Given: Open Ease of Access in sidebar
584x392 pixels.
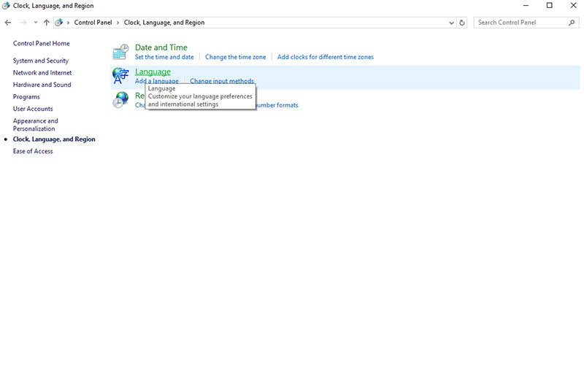Looking at the screenshot, I should pyautogui.click(x=33, y=151).
